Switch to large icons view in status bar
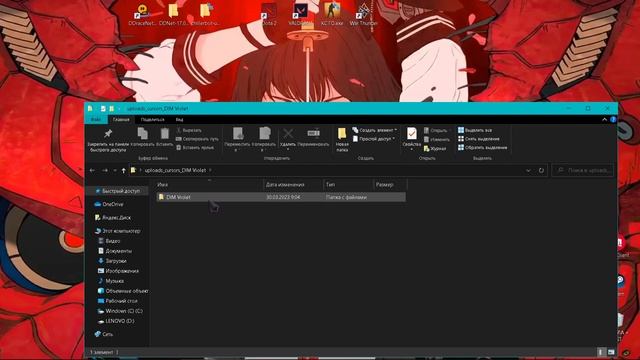Screen dimensions: 640x360 pyautogui.click(x=611, y=352)
